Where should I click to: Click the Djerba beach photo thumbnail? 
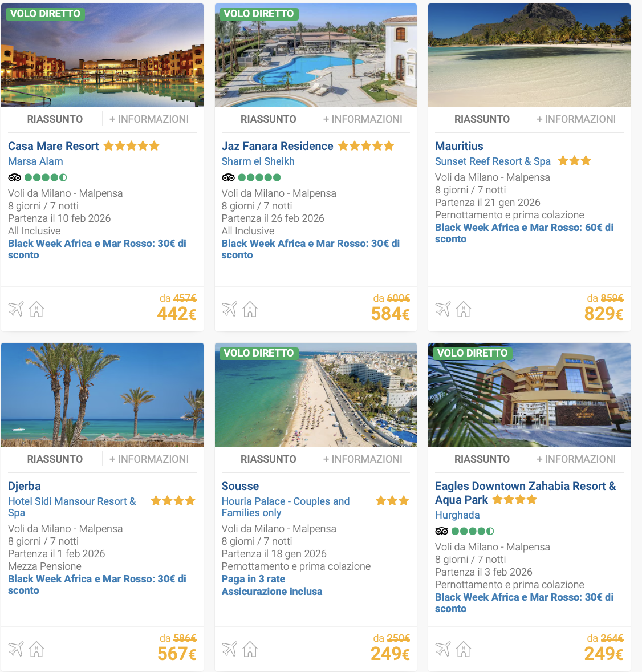point(102,394)
